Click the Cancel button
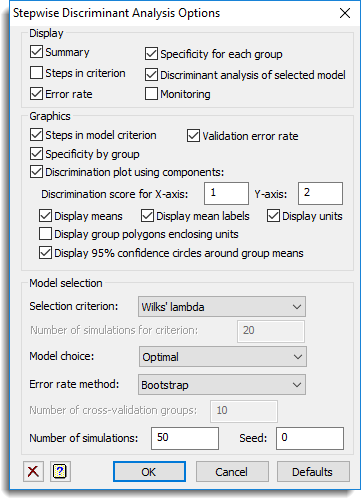This screenshot has height=499, width=361. click(232, 472)
